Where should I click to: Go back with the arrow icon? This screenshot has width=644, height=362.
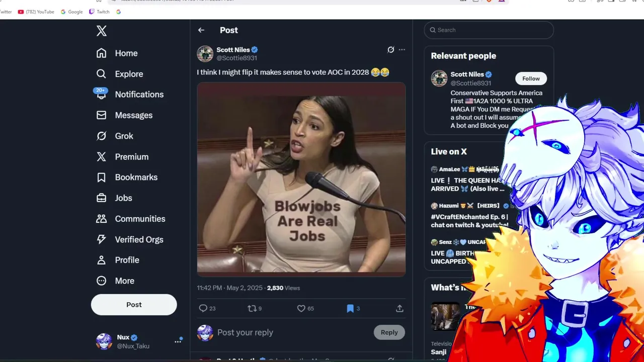pyautogui.click(x=201, y=30)
